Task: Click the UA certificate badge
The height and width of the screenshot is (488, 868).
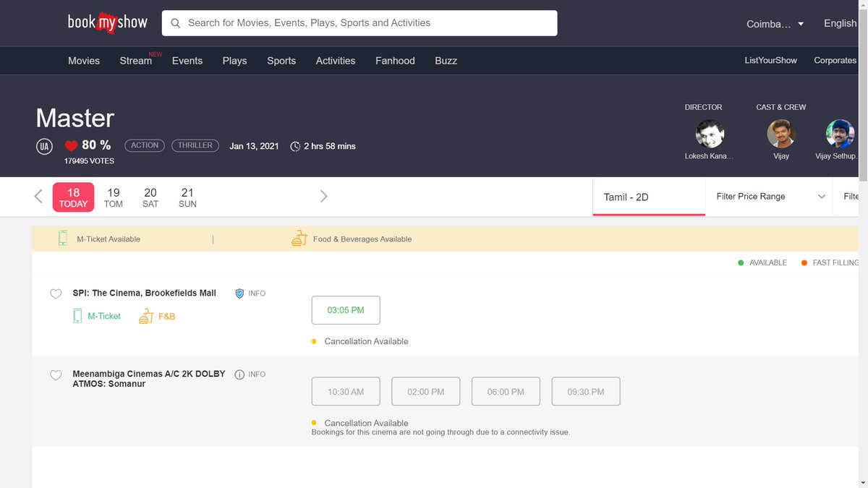Action: (44, 147)
